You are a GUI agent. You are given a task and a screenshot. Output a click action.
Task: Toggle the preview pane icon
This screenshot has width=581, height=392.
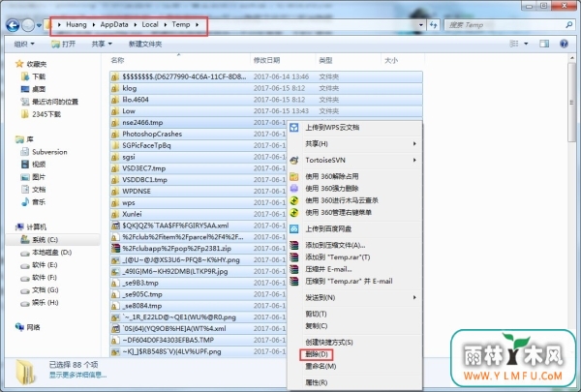[x=544, y=44]
